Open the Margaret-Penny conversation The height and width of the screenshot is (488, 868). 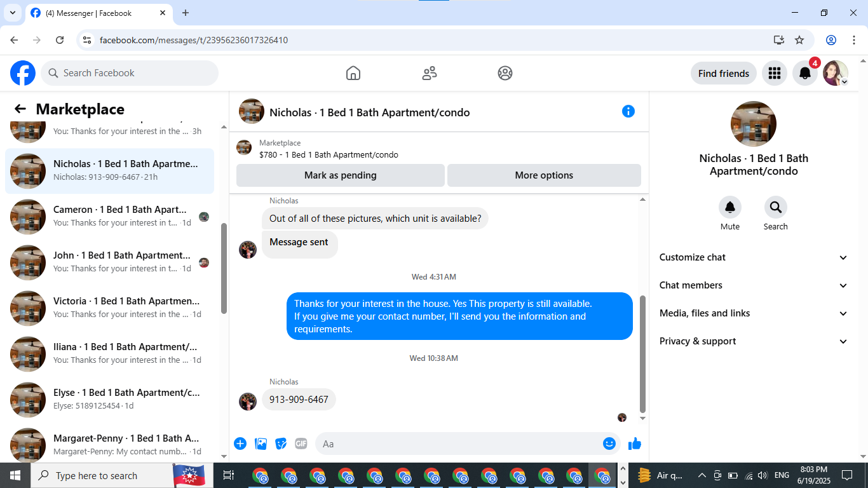tap(109, 444)
